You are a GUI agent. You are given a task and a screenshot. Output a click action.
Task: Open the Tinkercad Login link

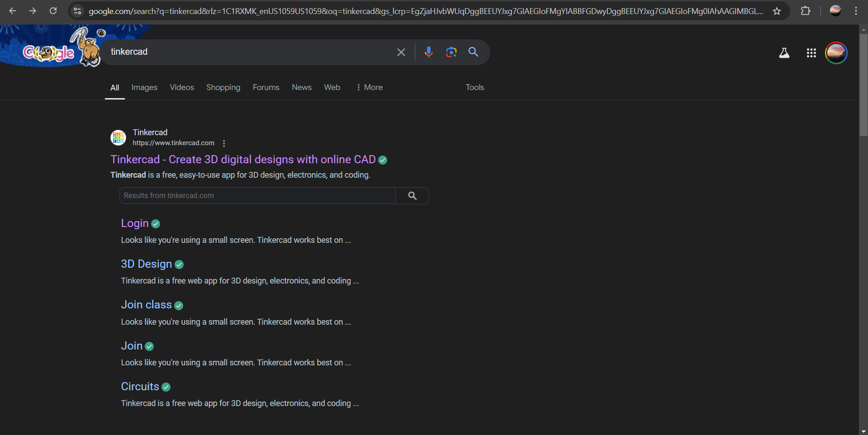point(135,223)
